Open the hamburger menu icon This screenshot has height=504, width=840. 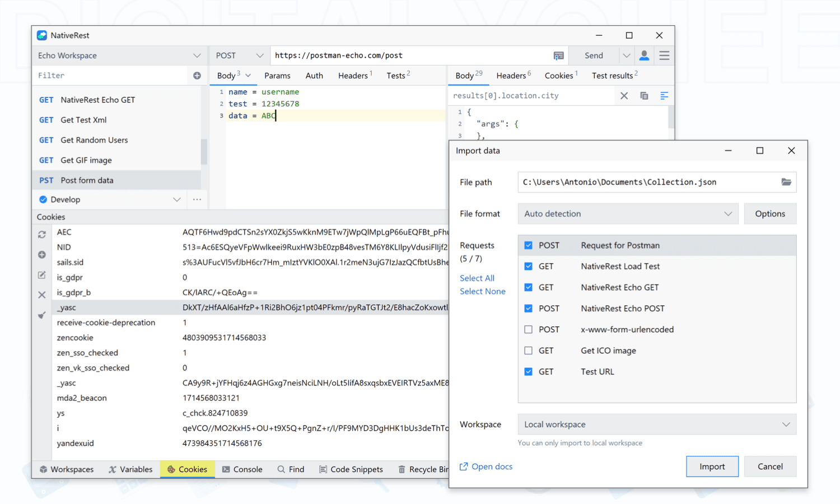pos(664,55)
